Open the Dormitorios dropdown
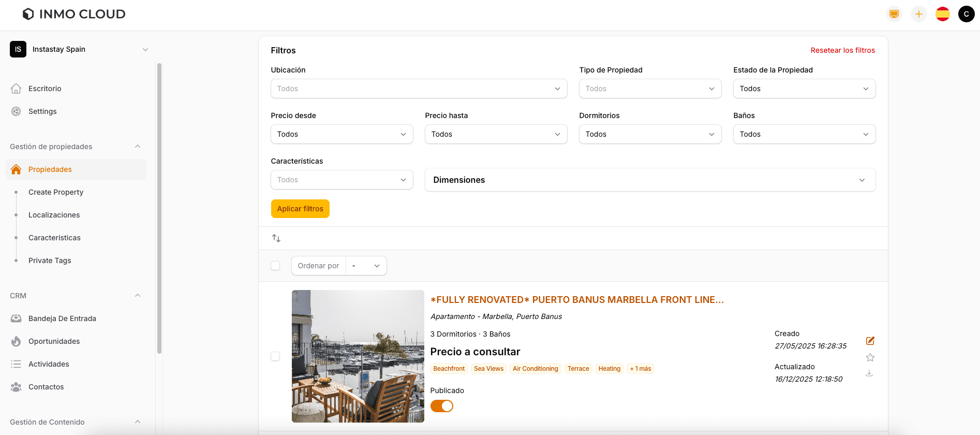 [x=649, y=134]
